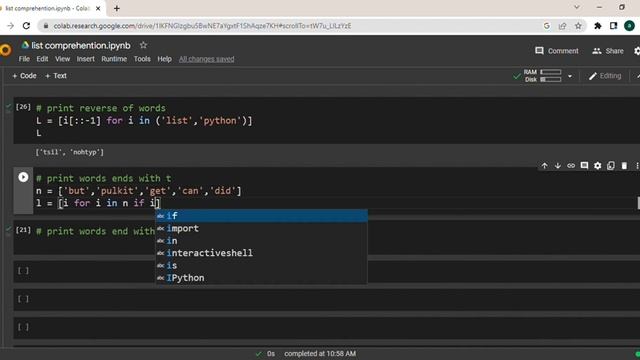Move cell down arrow in cell toolbar
Image resolution: width=640 pixels, height=360 pixels.
[x=558, y=166]
